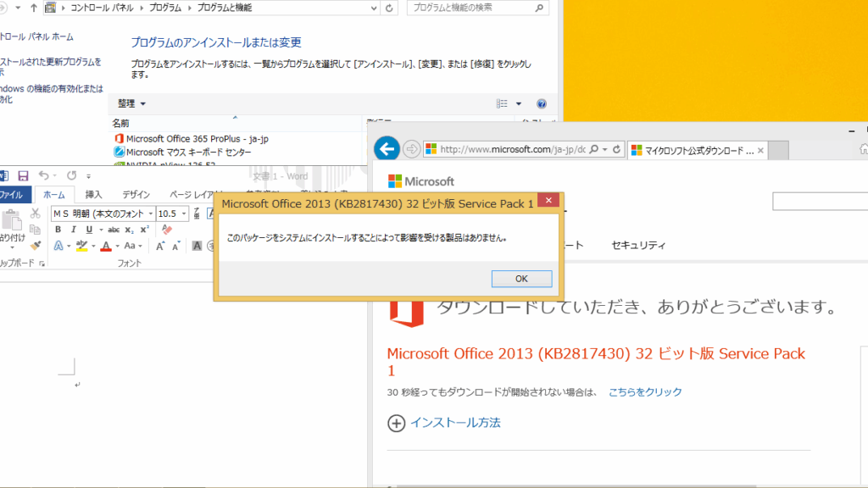Switch to the 挿入 ribbon tab
The height and width of the screenshot is (488, 868).
93,195
